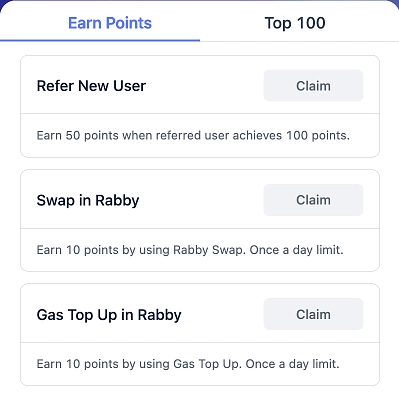Click the Refer New User title

coord(91,86)
